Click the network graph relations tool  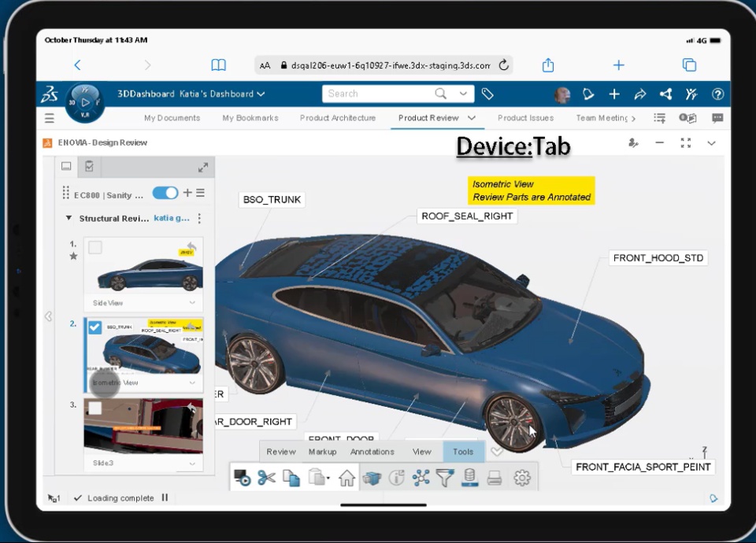[x=421, y=478]
